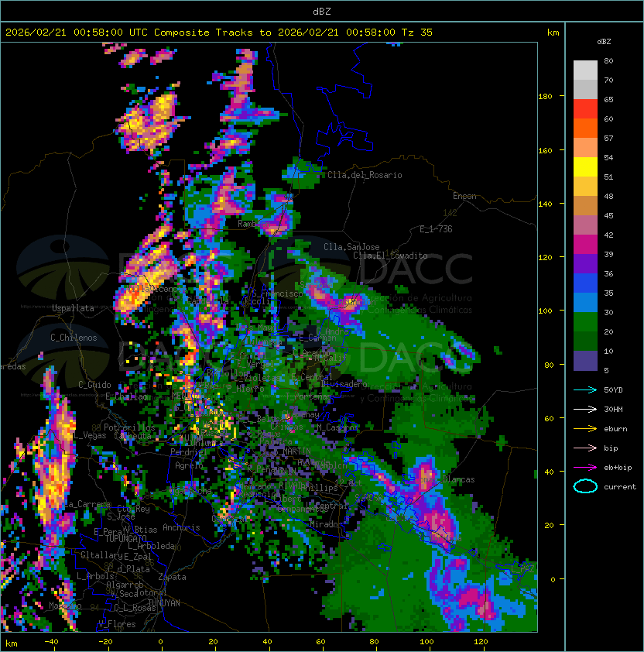Select the light blue swatch below 35 dBZ
This screenshot has width=644, height=652.
(x=585, y=302)
